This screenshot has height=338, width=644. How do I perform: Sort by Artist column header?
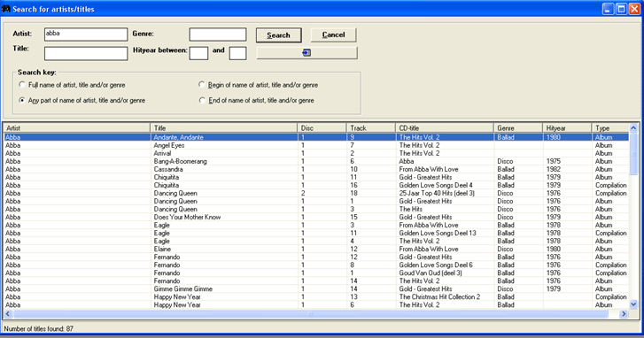[77, 128]
